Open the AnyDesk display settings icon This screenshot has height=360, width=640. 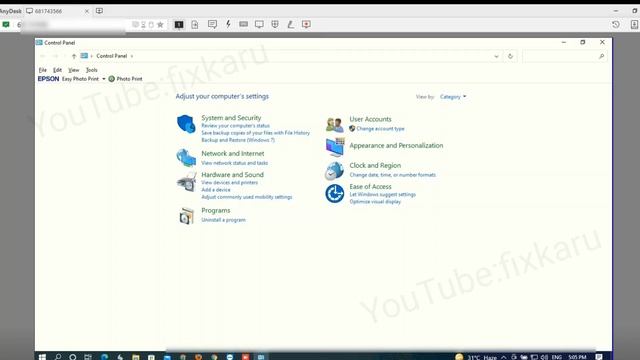click(x=259, y=24)
